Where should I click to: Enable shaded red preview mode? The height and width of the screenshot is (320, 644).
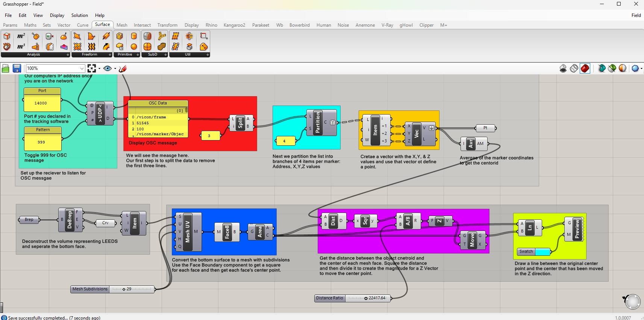[x=585, y=68]
